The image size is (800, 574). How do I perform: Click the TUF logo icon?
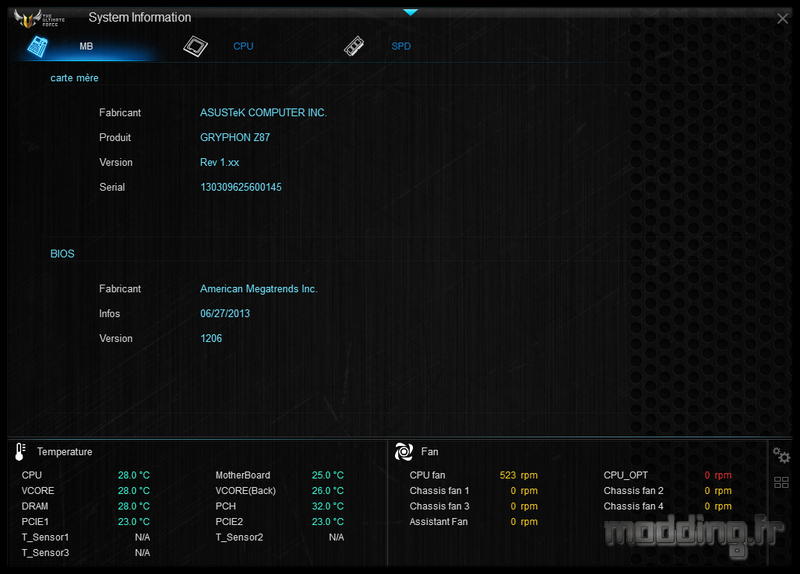[x=39, y=18]
